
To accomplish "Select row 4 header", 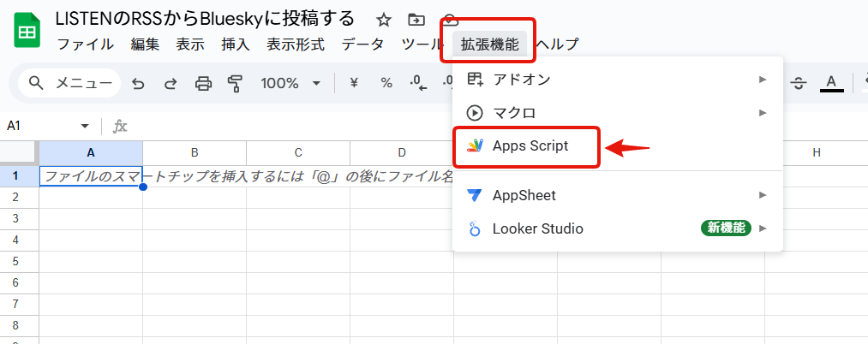I will click(x=15, y=240).
